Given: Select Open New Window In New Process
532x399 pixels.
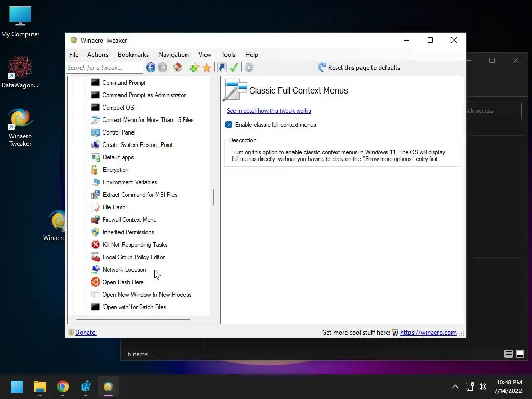Looking at the screenshot, I should (147, 295).
